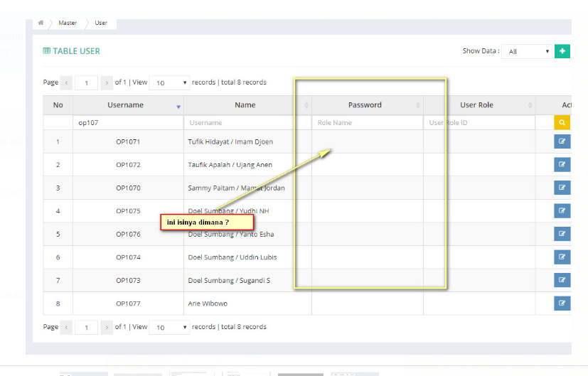Open the Show Data dropdown
Image resolution: width=588 pixels, height=376 pixels.
(x=526, y=52)
